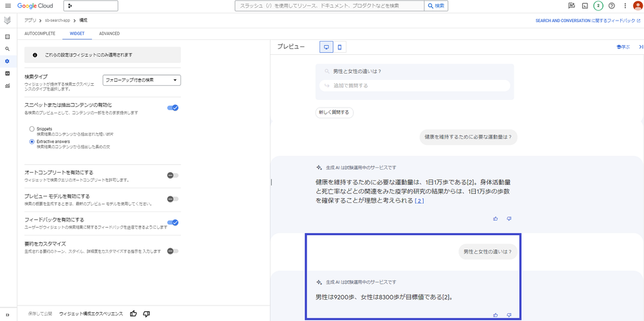Screen dimensions: 644x321
Task: Open Cloud Shell terminal icon
Action: pyautogui.click(x=584, y=6)
